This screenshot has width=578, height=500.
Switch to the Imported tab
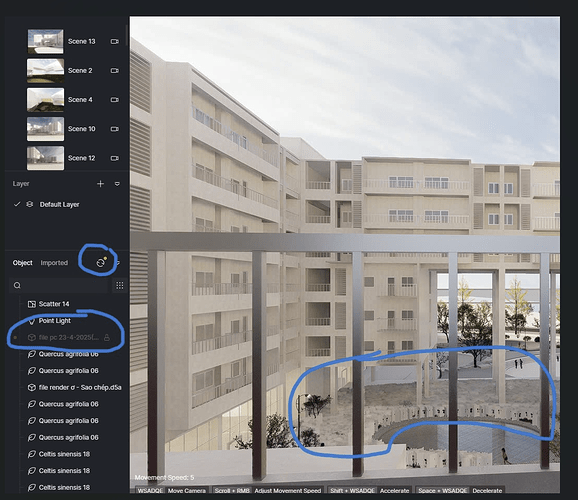point(54,263)
